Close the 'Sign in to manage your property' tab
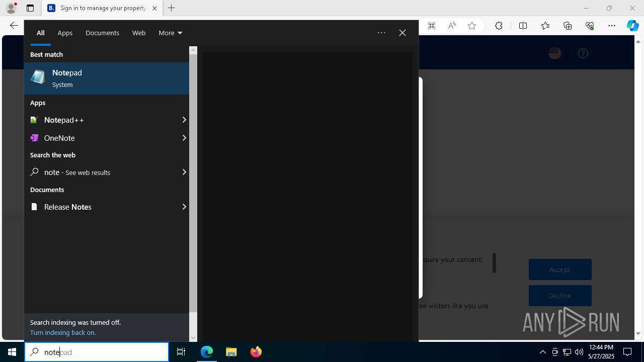 pyautogui.click(x=154, y=8)
